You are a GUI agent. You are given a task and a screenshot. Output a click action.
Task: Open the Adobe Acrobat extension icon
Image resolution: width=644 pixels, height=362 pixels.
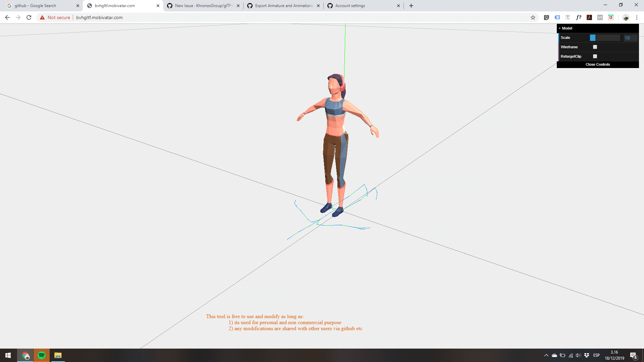point(589,17)
